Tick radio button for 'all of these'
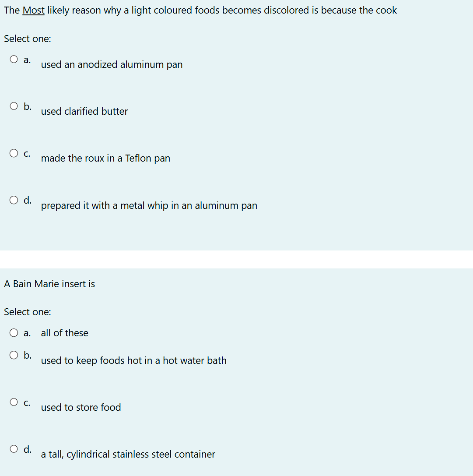 tap(14, 333)
